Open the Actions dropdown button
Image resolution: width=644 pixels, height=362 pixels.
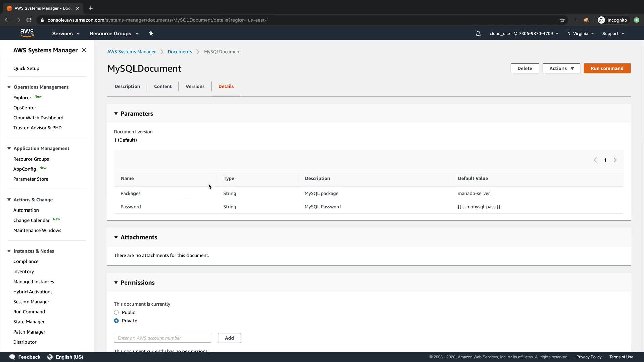[x=561, y=68]
